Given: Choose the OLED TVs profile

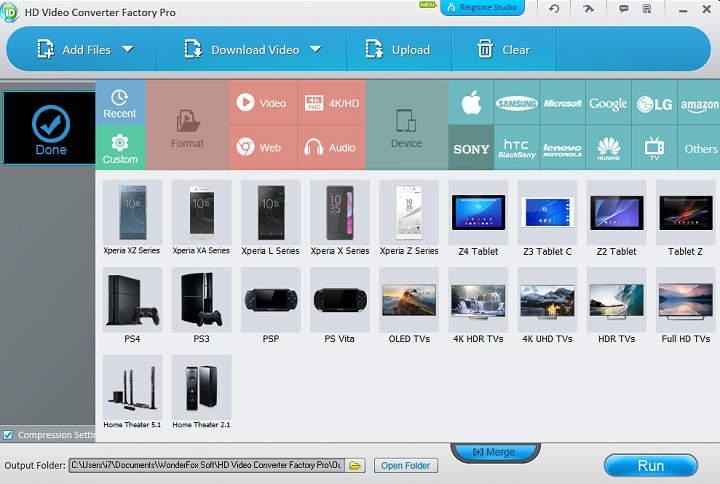Looking at the screenshot, I should pos(409,306).
